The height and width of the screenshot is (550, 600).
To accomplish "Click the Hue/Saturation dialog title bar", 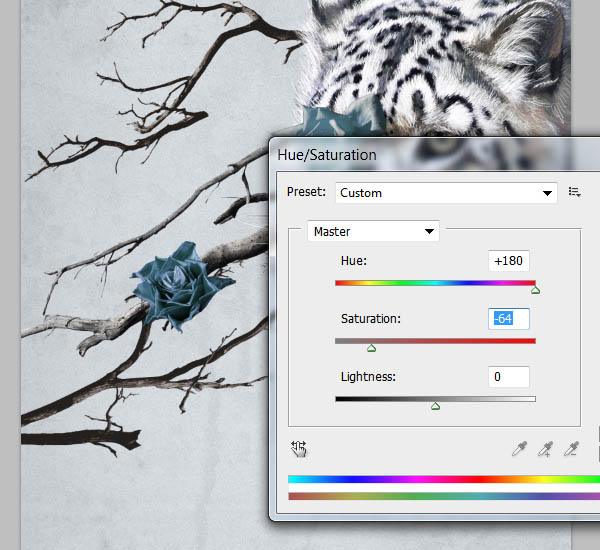I will click(435, 155).
